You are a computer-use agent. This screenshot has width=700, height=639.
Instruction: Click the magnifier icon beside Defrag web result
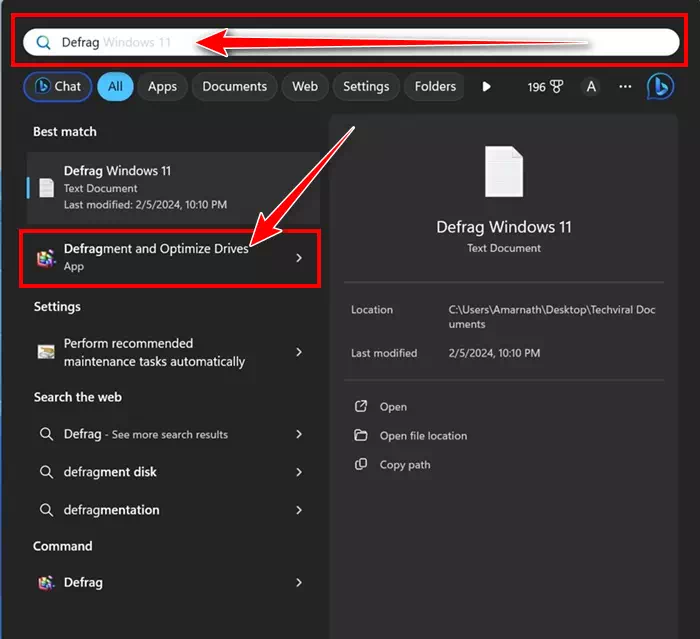[46, 434]
